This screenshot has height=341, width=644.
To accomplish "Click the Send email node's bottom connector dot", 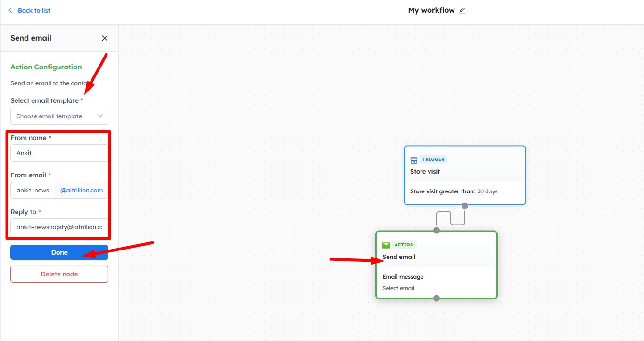I will click(x=437, y=298).
